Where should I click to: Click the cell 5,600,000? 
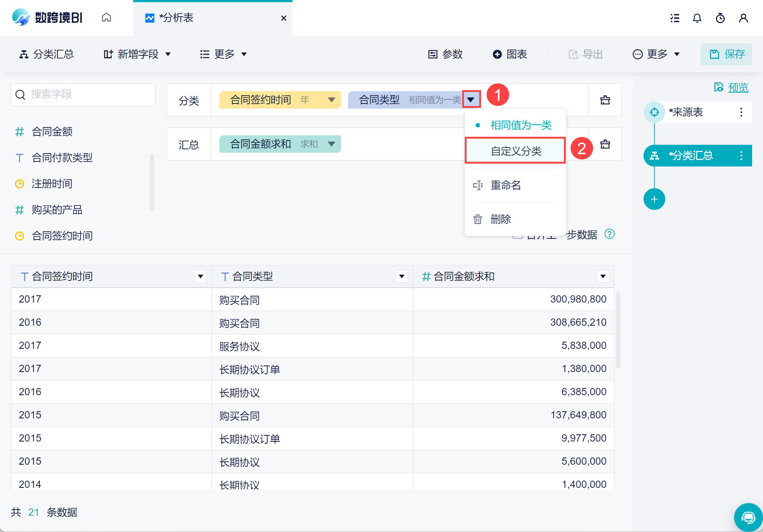click(x=513, y=462)
